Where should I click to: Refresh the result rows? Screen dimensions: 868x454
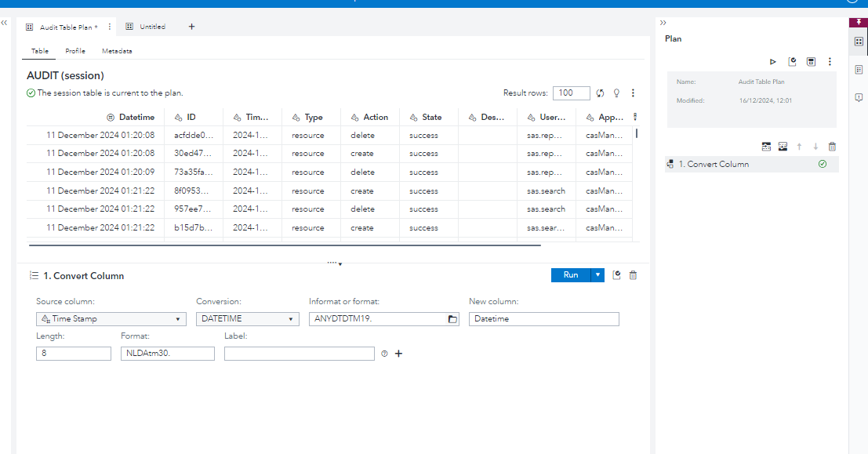(600, 93)
